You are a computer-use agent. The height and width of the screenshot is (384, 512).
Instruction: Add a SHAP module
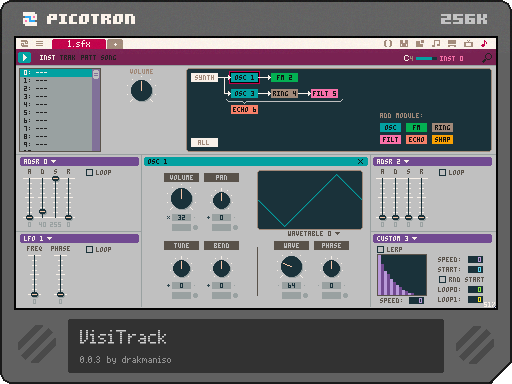point(442,140)
